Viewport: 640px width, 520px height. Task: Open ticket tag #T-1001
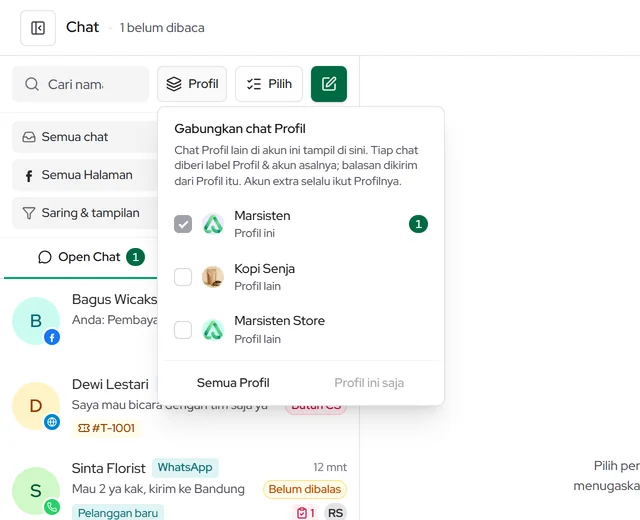[107, 428]
